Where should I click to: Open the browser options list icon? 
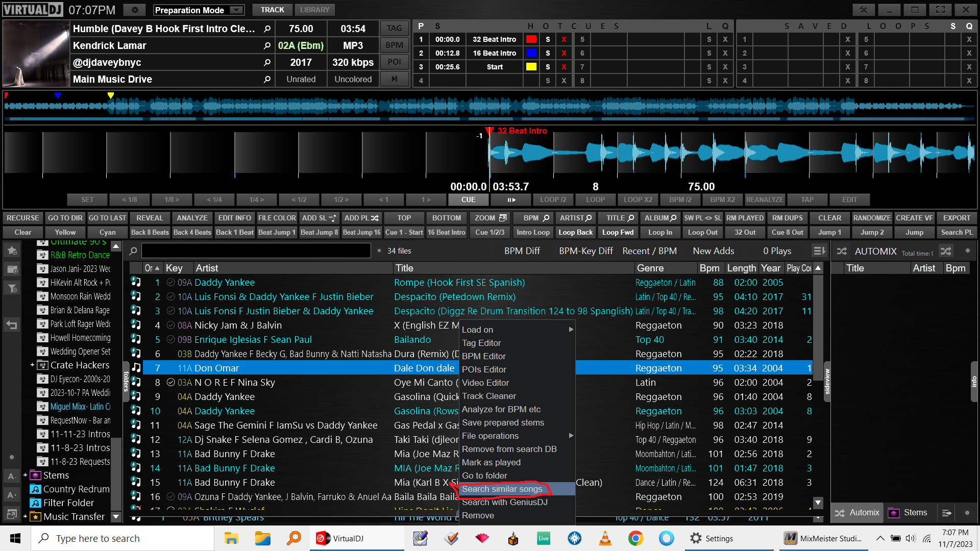[x=819, y=251]
